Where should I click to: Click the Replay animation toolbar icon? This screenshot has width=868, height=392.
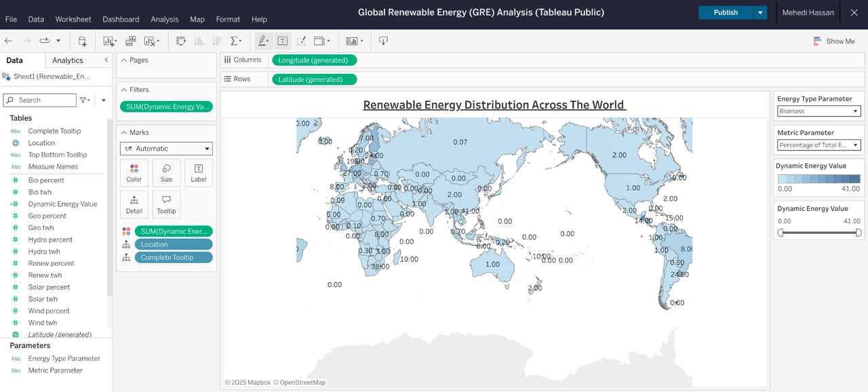[45, 41]
